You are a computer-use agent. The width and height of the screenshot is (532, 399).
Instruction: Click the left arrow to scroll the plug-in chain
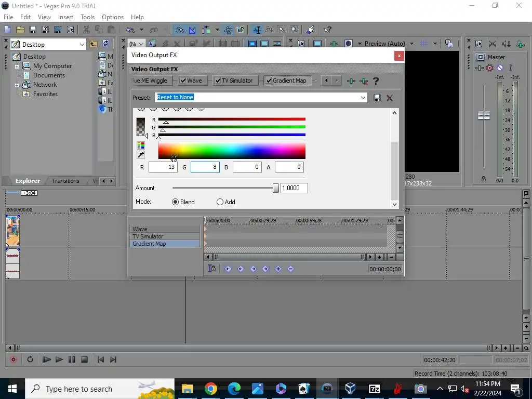(326, 81)
